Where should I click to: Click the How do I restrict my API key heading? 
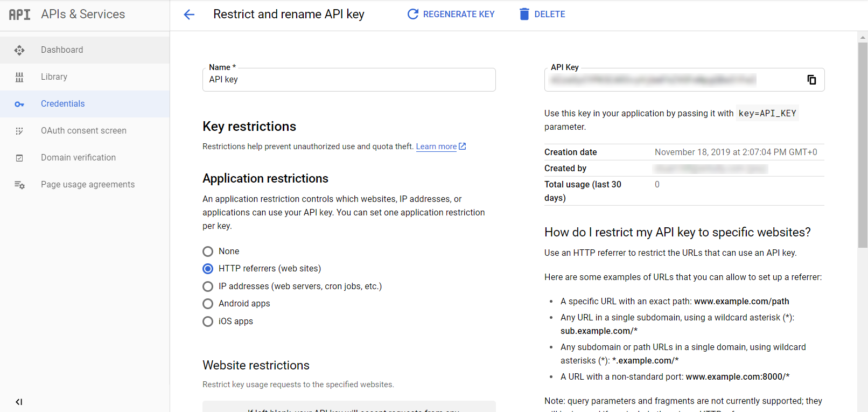coord(677,233)
